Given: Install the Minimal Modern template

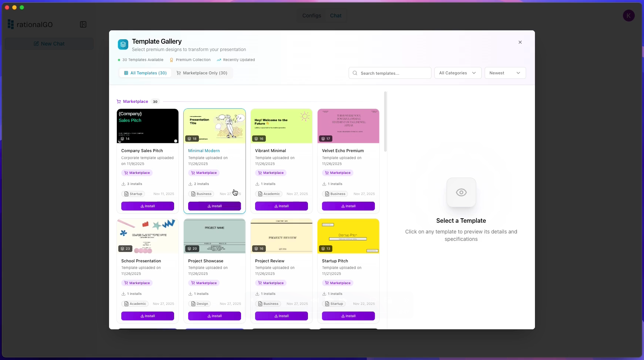Looking at the screenshot, I should 214,206.
